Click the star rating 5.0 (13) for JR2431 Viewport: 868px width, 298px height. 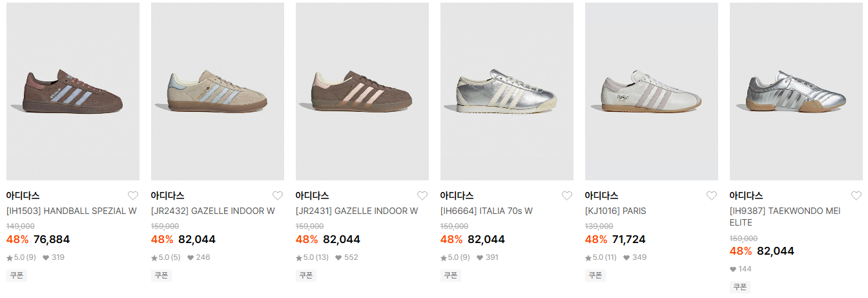[312, 257]
